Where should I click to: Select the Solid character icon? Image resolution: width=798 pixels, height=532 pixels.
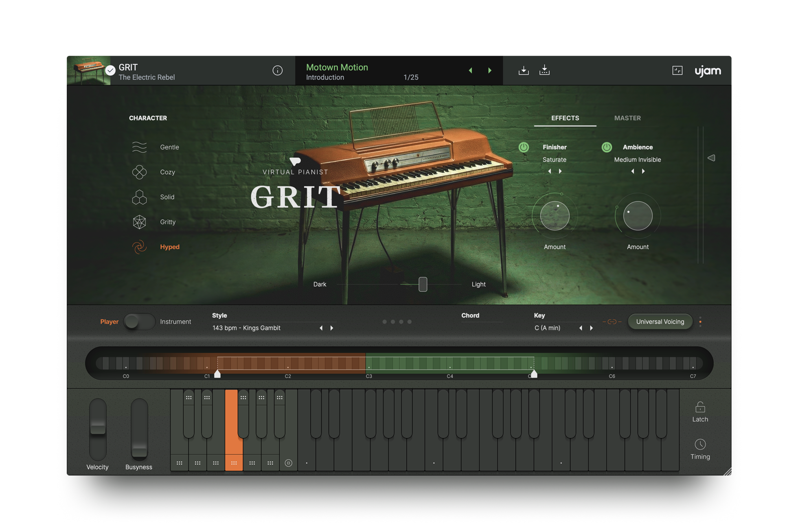tap(139, 197)
